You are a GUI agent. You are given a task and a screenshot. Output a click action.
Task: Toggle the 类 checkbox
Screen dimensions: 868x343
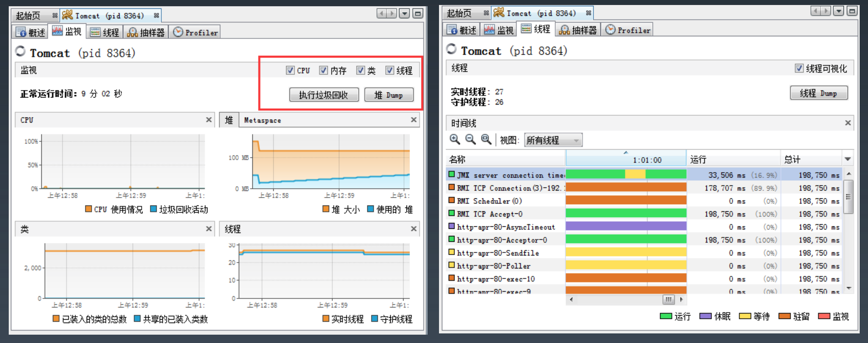(x=360, y=70)
